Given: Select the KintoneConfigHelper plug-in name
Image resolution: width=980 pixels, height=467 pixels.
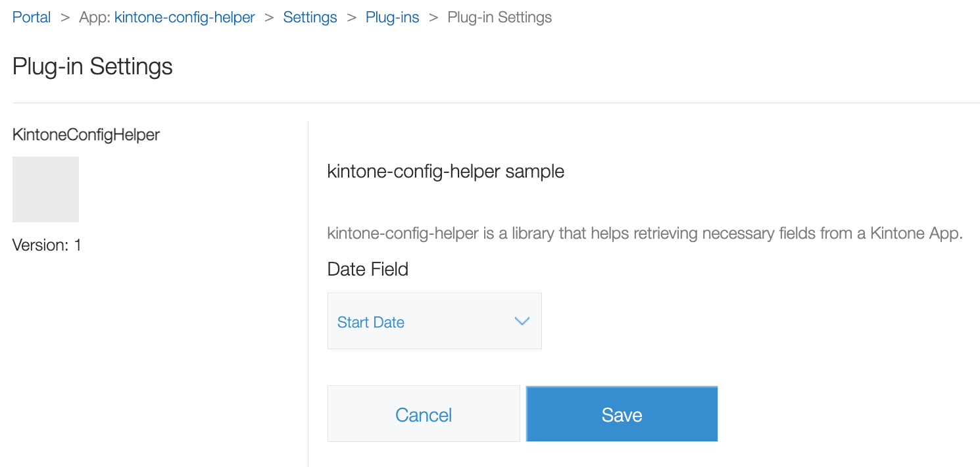Looking at the screenshot, I should point(86,135).
